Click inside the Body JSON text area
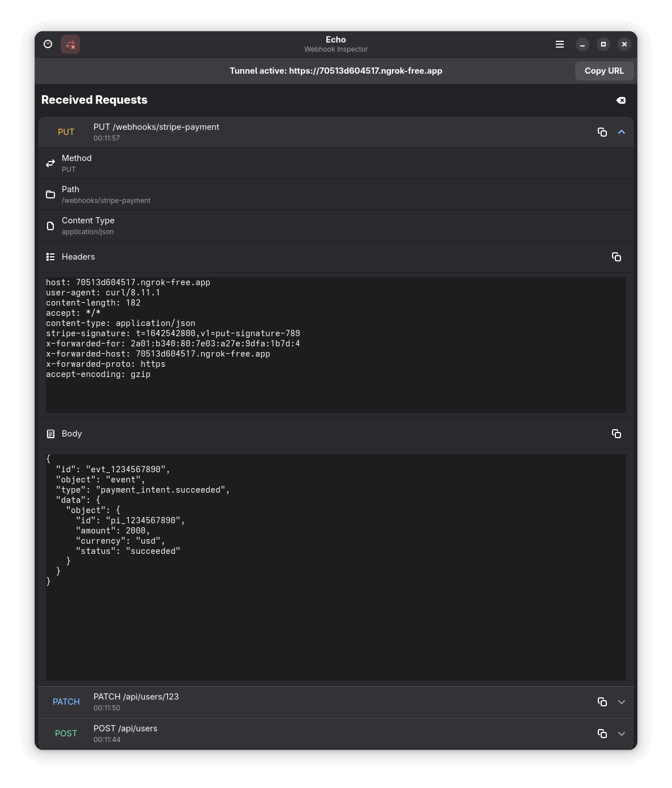 pyautogui.click(x=336, y=567)
